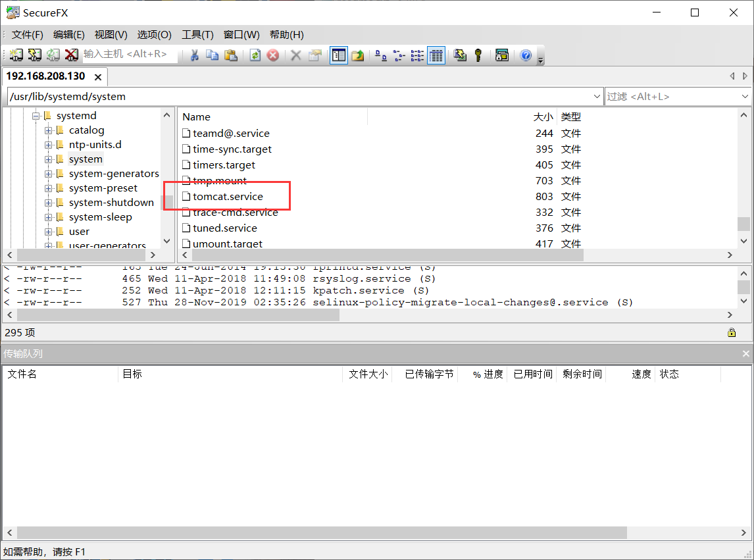Open toolbar options overflow arrow

click(541, 60)
